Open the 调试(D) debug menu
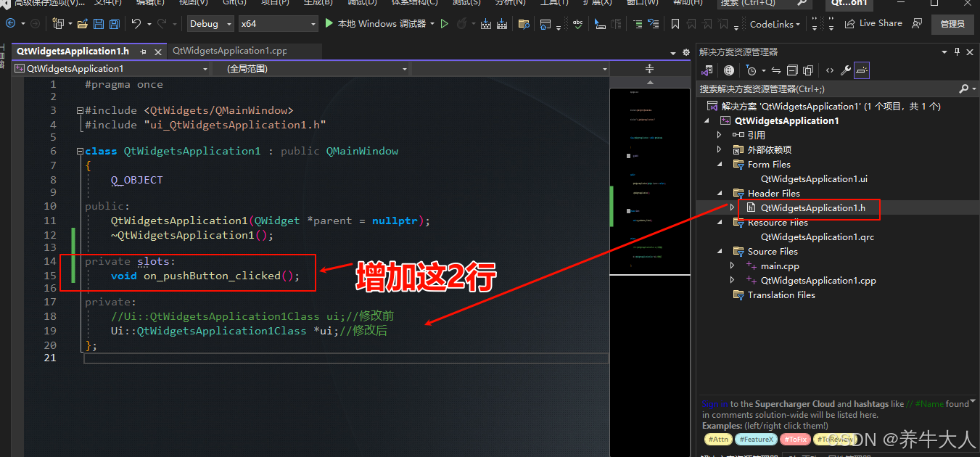Screen dimensions: 980x457 click(362, 3)
